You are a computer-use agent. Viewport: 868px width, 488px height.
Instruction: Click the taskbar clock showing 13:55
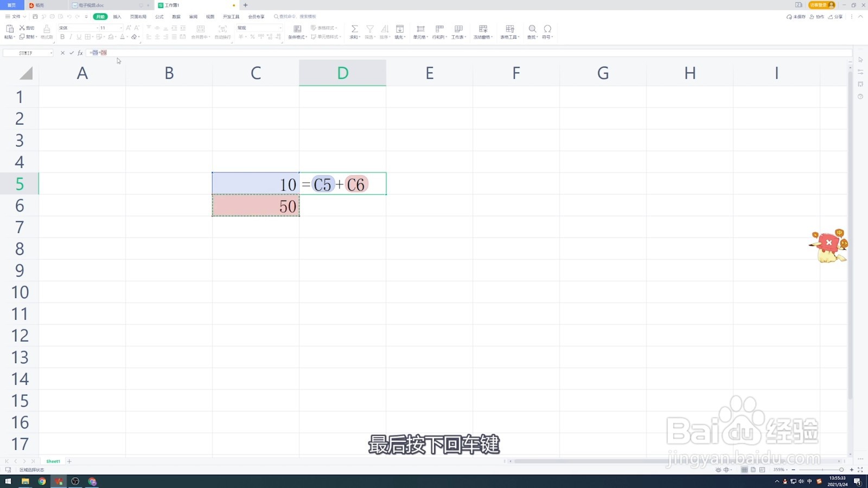838,481
